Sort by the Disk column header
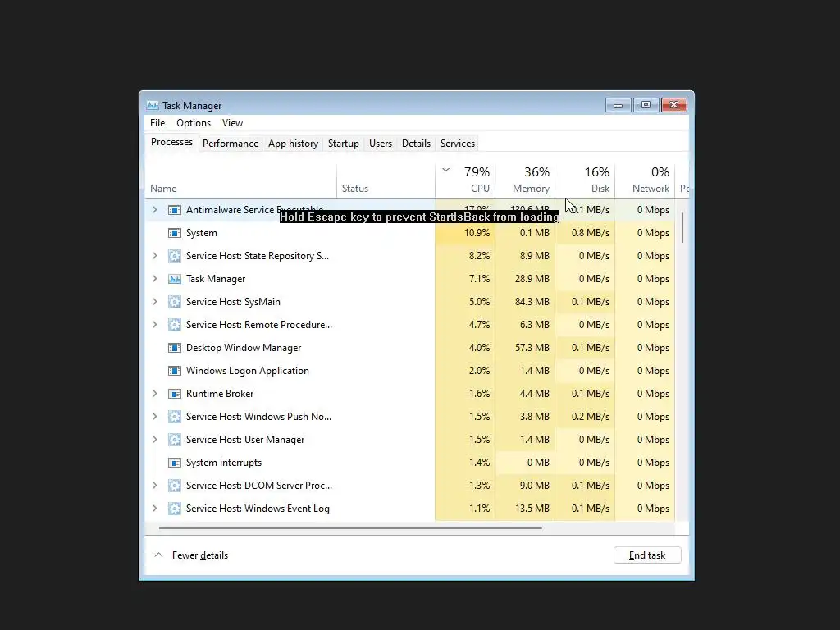 pyautogui.click(x=585, y=181)
